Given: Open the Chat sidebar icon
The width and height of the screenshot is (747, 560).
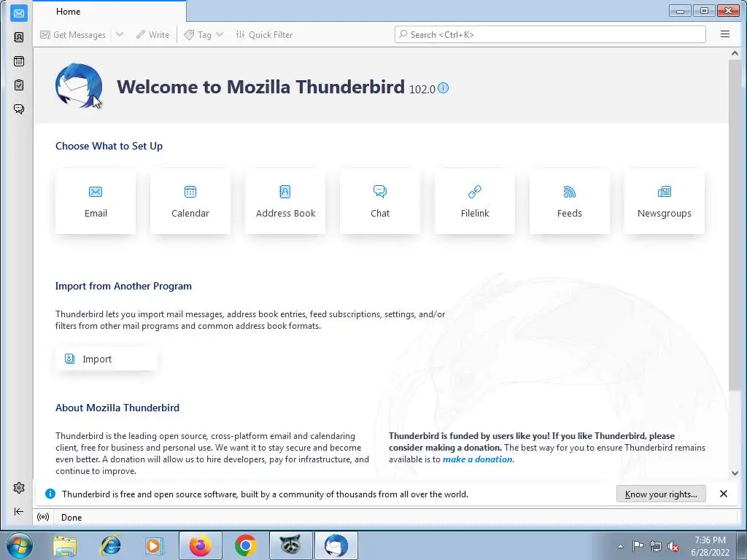Looking at the screenshot, I should [19, 109].
